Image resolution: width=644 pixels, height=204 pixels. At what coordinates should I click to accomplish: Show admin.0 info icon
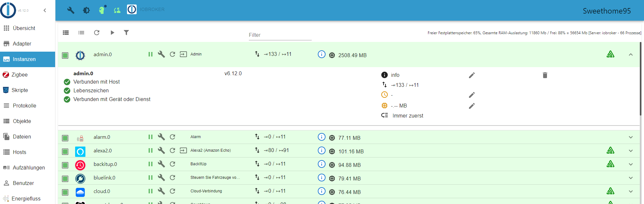(321, 54)
